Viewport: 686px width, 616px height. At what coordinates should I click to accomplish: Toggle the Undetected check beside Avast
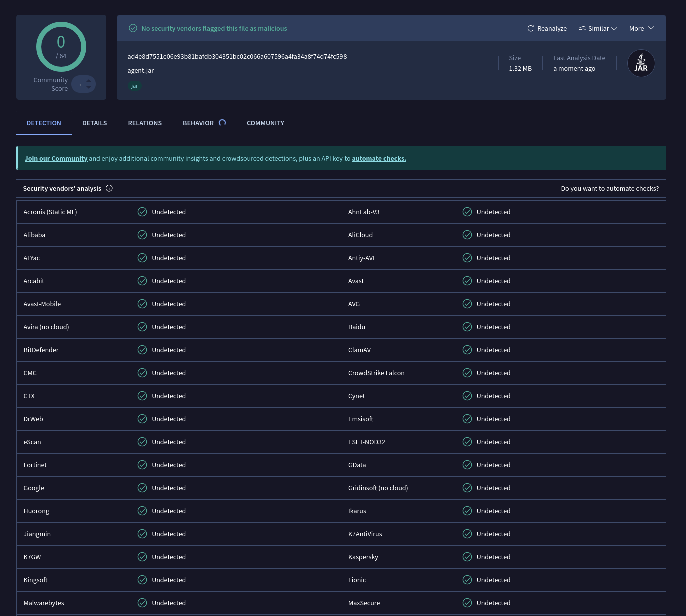[x=467, y=281]
